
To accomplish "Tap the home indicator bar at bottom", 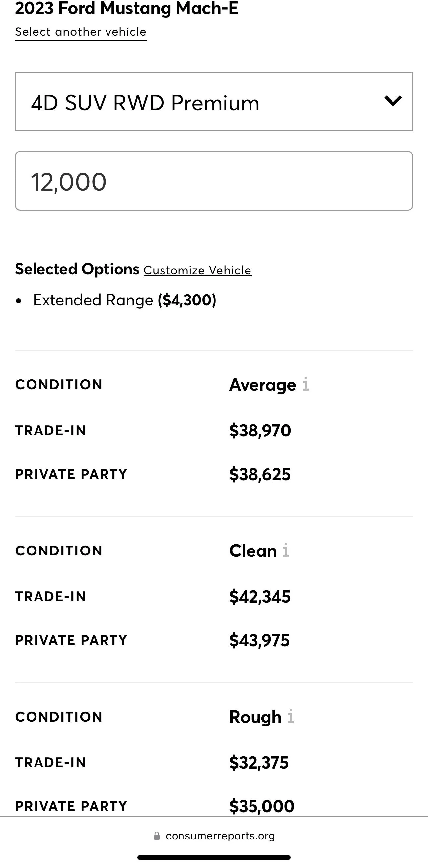I will [x=214, y=857].
